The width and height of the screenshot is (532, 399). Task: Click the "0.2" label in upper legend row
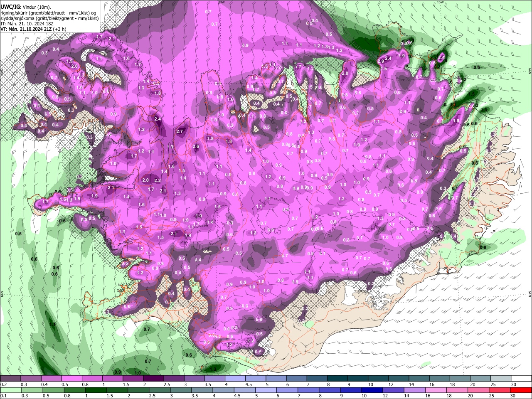3,384
